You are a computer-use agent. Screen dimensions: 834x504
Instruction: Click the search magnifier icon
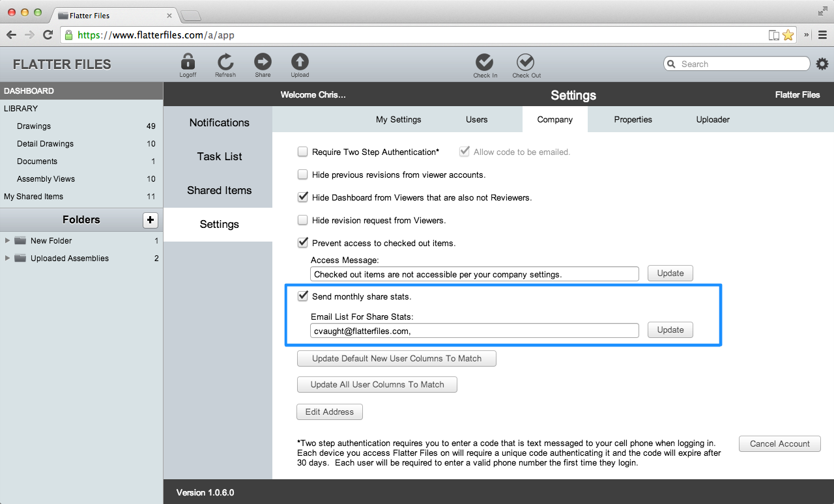click(672, 64)
